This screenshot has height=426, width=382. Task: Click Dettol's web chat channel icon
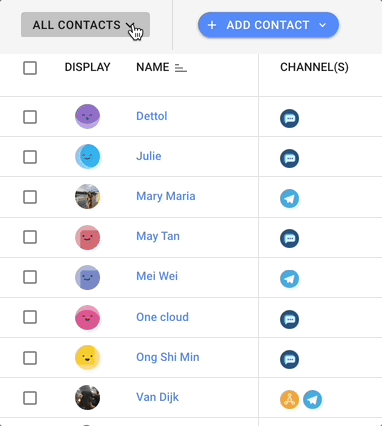(x=289, y=118)
